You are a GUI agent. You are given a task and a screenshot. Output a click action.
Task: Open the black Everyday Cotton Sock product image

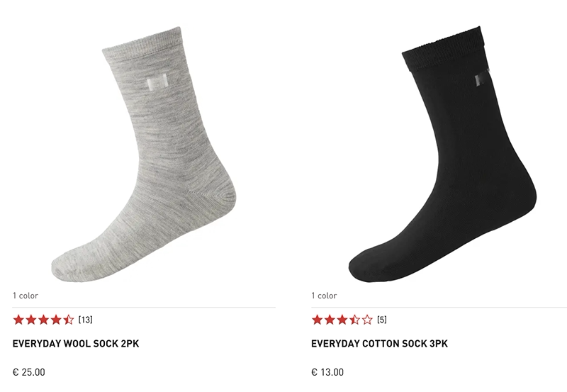click(x=442, y=155)
